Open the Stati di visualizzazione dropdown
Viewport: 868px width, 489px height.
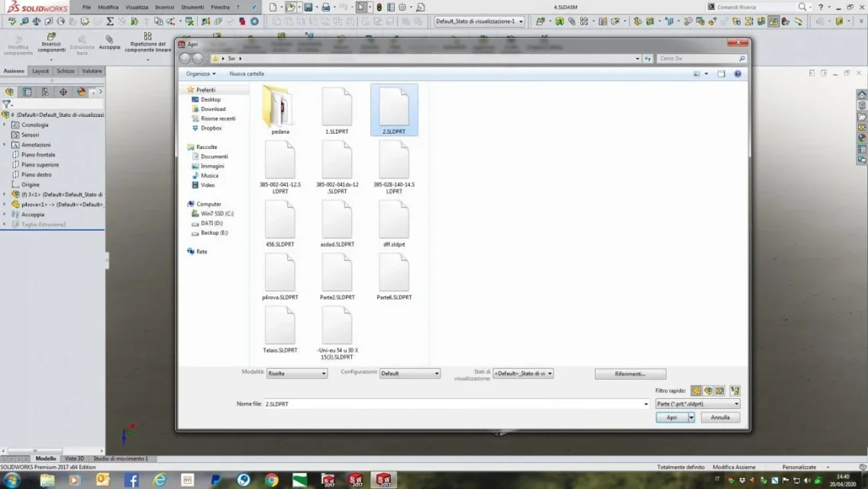(x=523, y=374)
